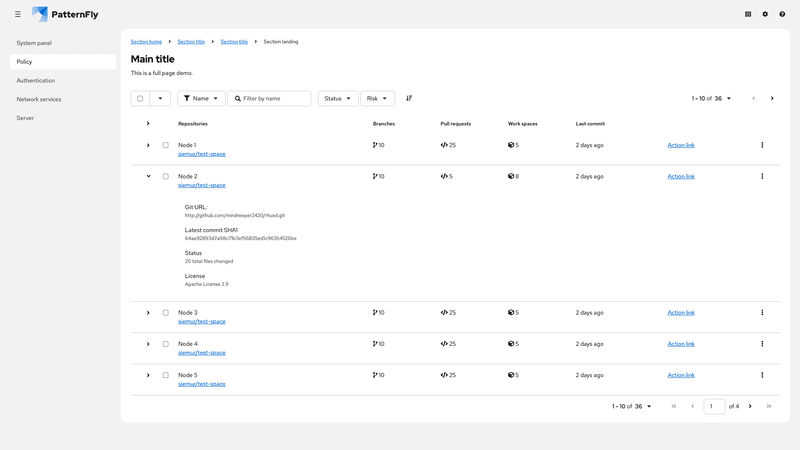Open settings gear icon in header

coord(765,14)
